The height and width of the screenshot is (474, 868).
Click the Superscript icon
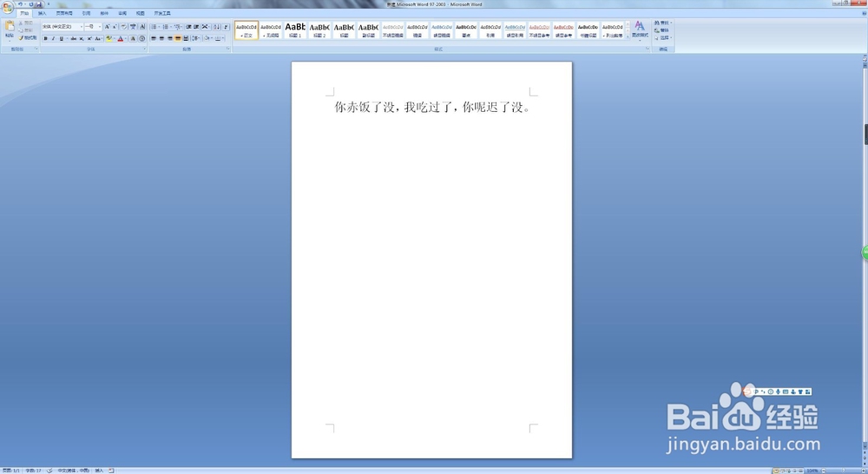(89, 39)
